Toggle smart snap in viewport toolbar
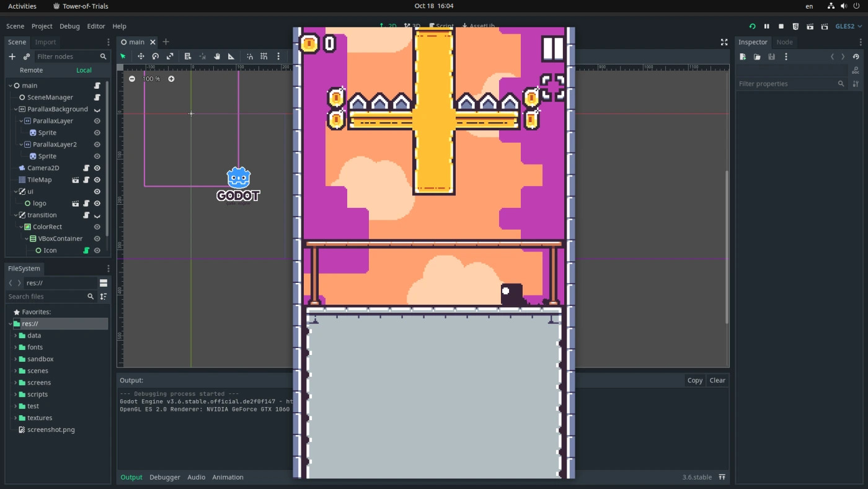Screen dimensions: 868x489 click(250, 56)
